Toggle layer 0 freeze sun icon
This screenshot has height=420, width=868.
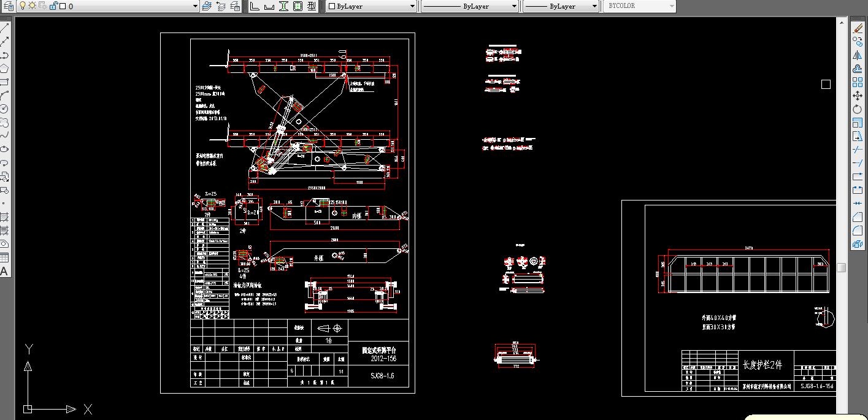tap(32, 6)
